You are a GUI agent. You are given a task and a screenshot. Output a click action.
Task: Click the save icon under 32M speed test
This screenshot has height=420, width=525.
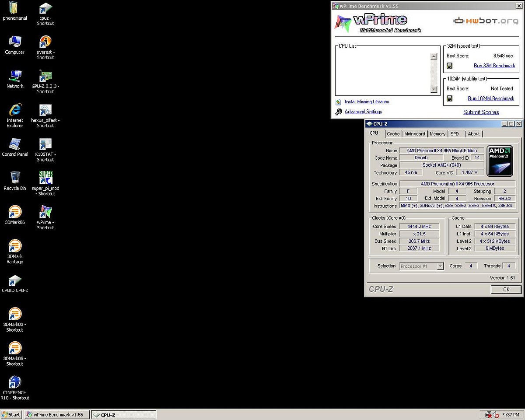449,66
